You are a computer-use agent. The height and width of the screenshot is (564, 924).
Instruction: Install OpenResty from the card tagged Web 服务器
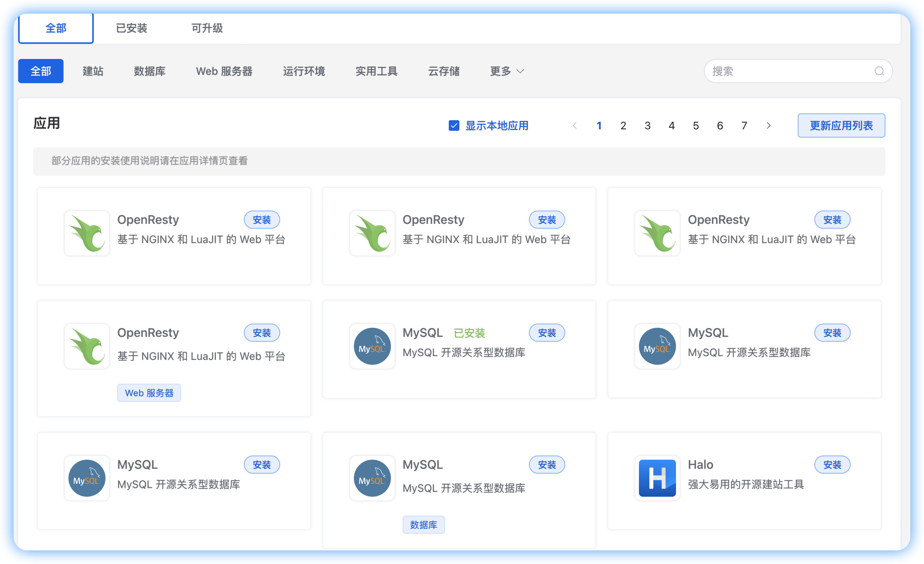(x=262, y=333)
